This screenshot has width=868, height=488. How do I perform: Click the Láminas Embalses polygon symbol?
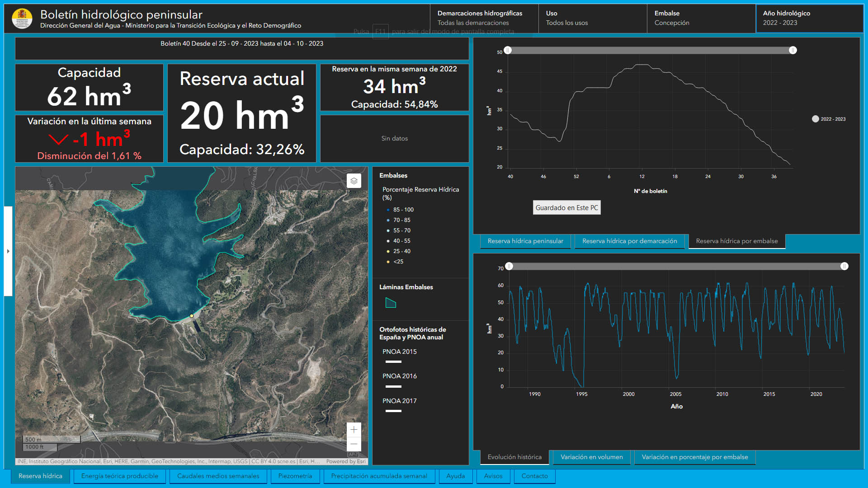tap(391, 303)
